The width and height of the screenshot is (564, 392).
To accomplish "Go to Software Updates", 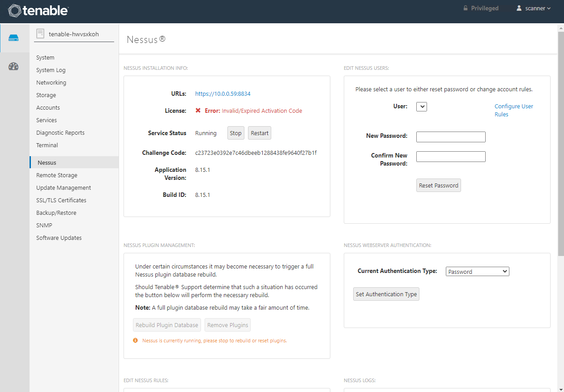I will tap(59, 238).
